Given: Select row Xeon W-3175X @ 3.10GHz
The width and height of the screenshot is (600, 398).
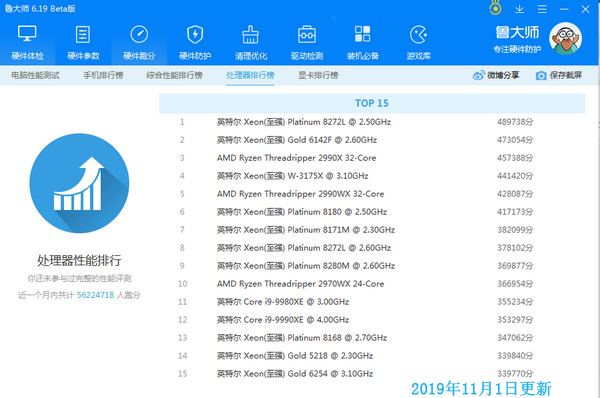Looking at the screenshot, I should [372, 176].
